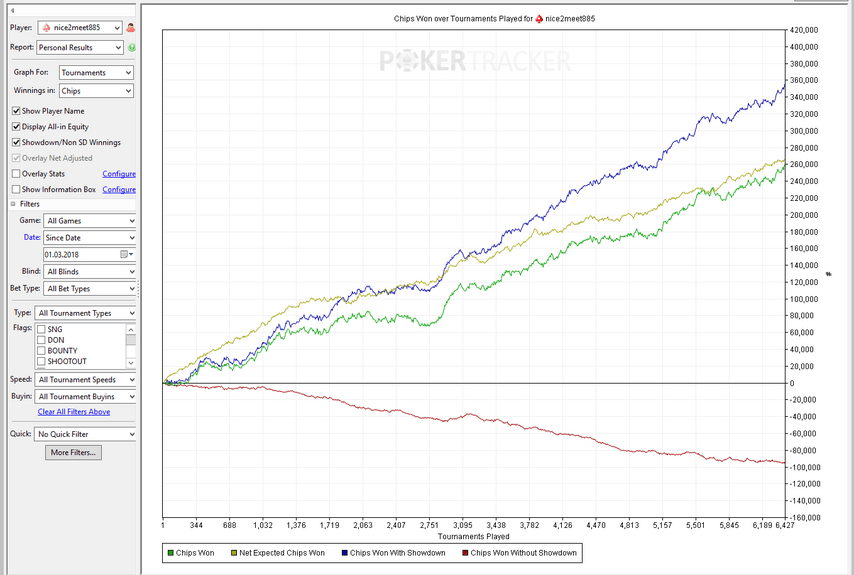Image resolution: width=854 pixels, height=575 pixels.
Task: Disable Display All-in Equity checkbox
Action: 16,127
